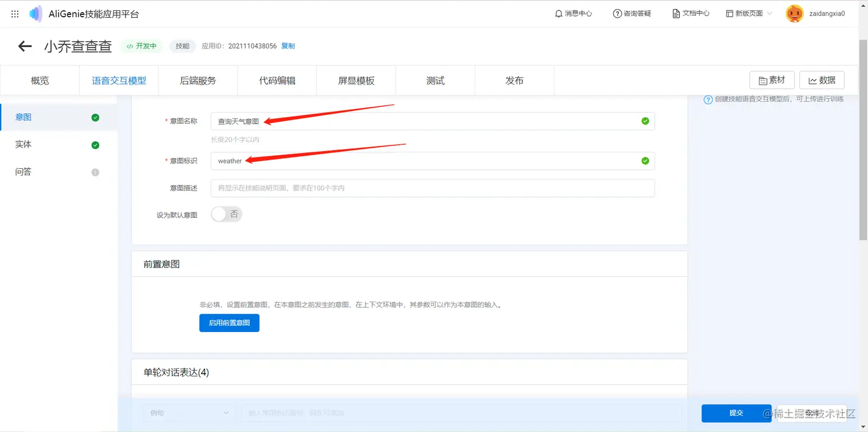Select 问答 in the left sidebar
Image resolution: width=868 pixels, height=432 pixels.
(59, 172)
